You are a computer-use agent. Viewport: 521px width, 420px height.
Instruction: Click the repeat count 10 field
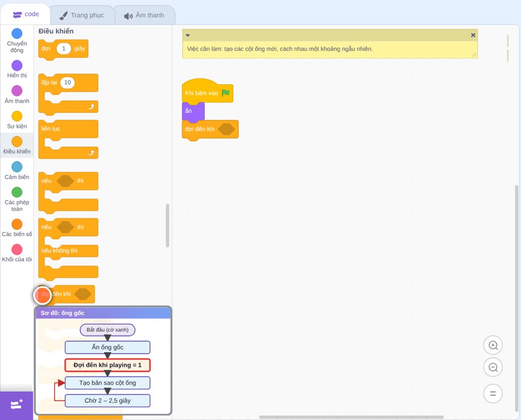[x=67, y=82]
